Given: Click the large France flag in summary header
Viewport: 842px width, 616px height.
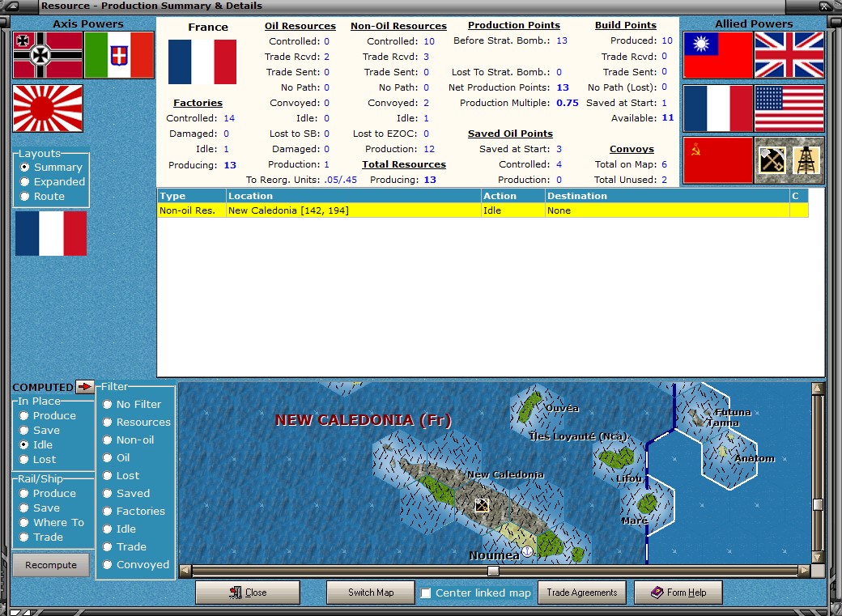Looking at the screenshot, I should click(202, 62).
